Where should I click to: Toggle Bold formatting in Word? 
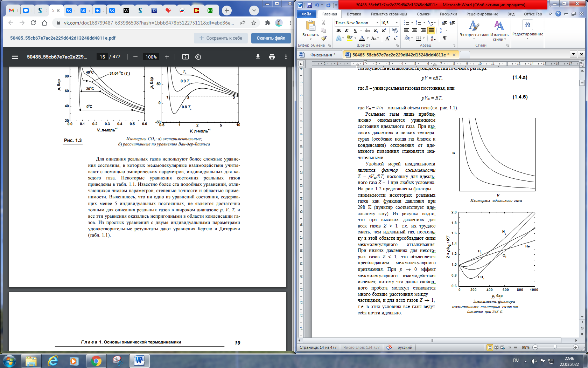339,30
